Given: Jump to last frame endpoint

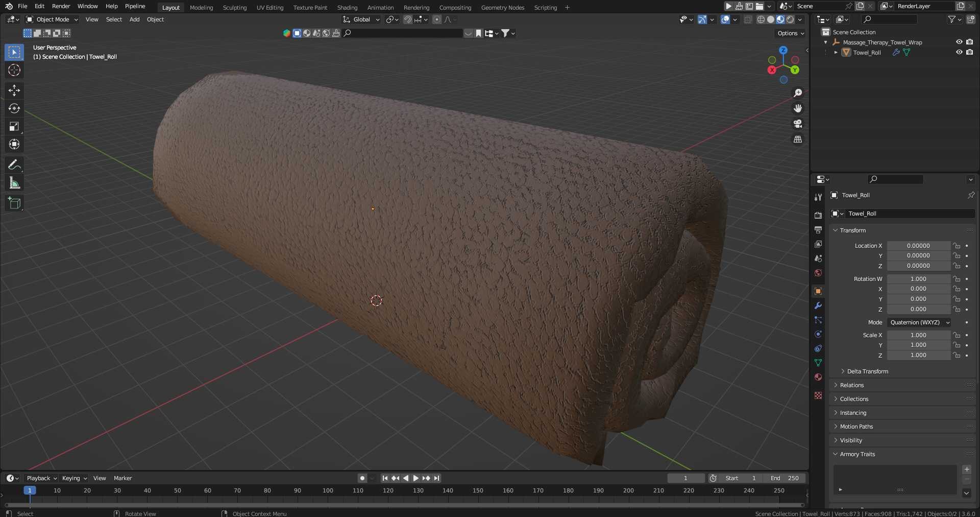Looking at the screenshot, I should pos(436,478).
